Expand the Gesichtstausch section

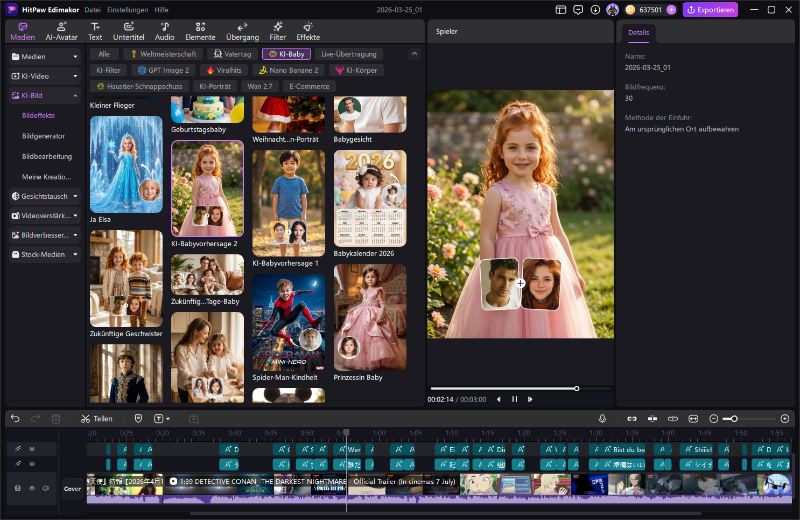point(76,196)
